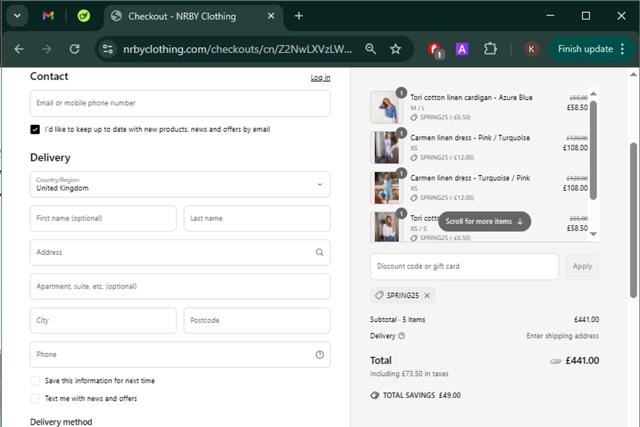The height and width of the screenshot is (427, 640).
Task: Click Scroll for more items button
Action: (x=484, y=221)
